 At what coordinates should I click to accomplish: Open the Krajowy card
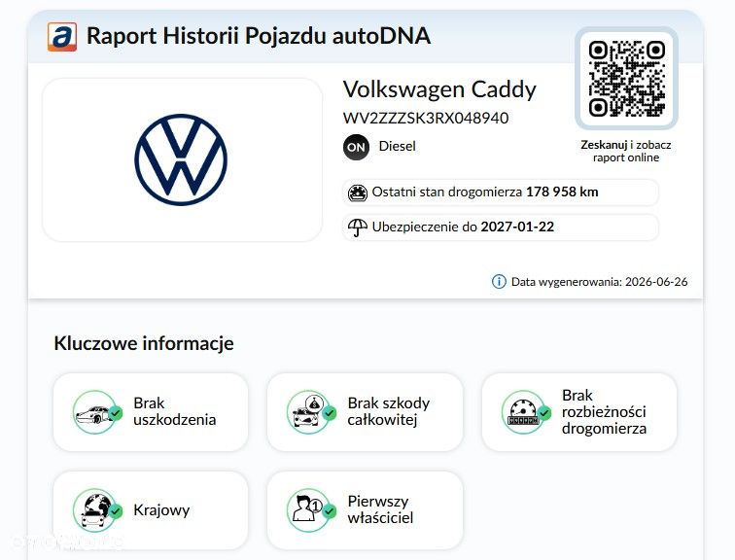[151, 510]
